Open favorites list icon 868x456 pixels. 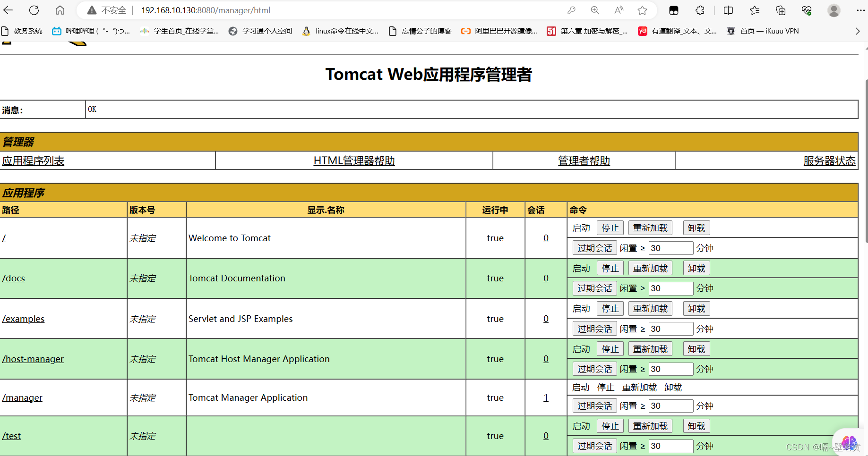pos(755,10)
